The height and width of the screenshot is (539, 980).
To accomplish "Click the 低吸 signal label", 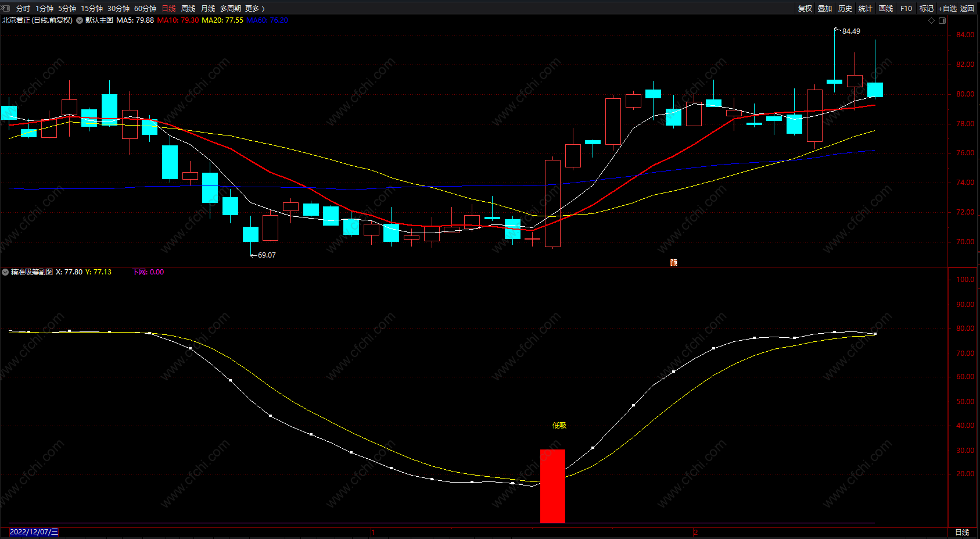I will 559,426.
